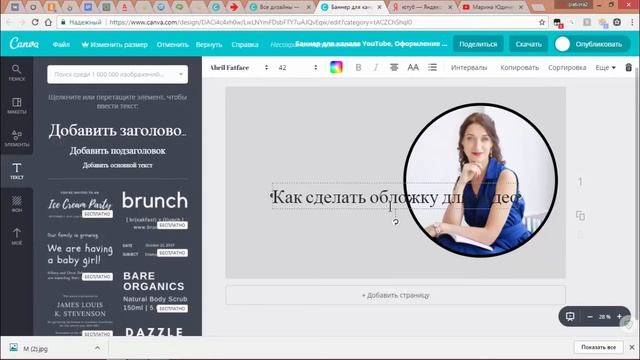Open the Uploads panel in sidebar

point(17,237)
